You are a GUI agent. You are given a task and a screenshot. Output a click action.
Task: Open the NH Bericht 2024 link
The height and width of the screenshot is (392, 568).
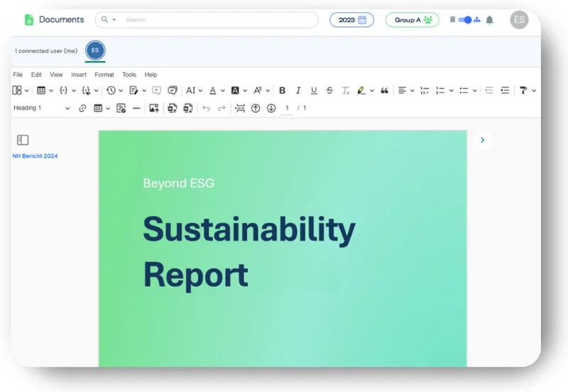point(35,156)
